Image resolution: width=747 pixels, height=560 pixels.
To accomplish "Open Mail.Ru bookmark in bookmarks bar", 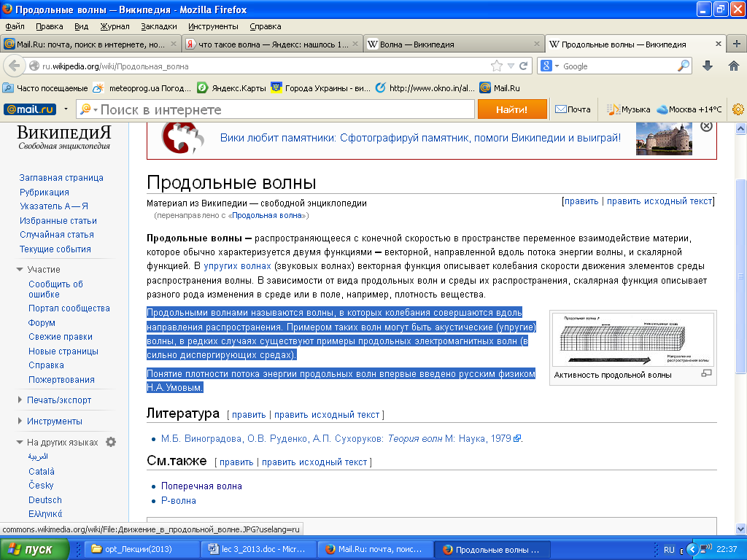I will 500,88.
